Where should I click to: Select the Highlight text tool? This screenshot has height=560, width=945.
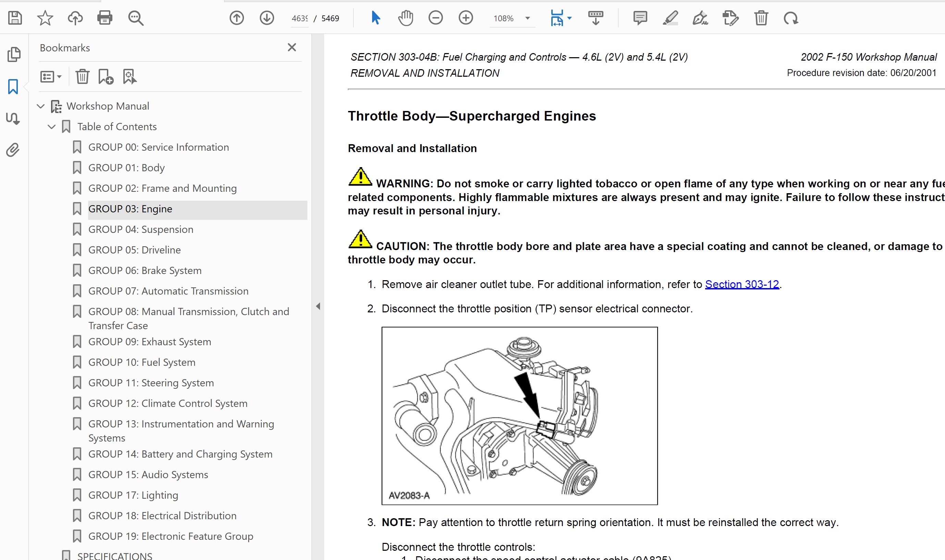coord(670,18)
